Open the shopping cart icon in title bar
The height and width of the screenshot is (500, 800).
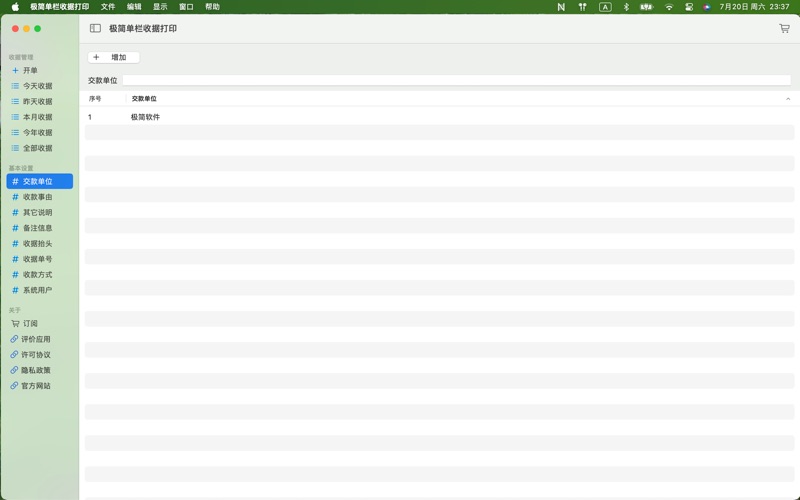click(x=784, y=29)
